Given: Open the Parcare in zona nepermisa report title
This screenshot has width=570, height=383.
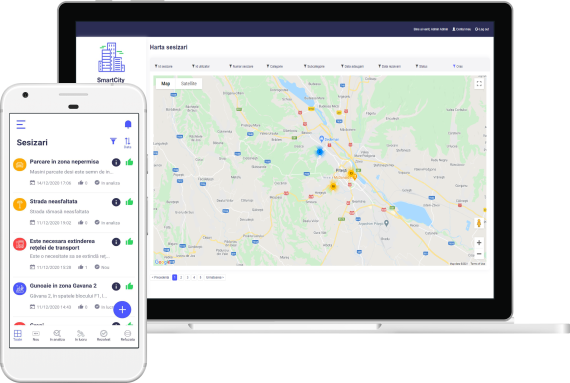Looking at the screenshot, I should [64, 162].
